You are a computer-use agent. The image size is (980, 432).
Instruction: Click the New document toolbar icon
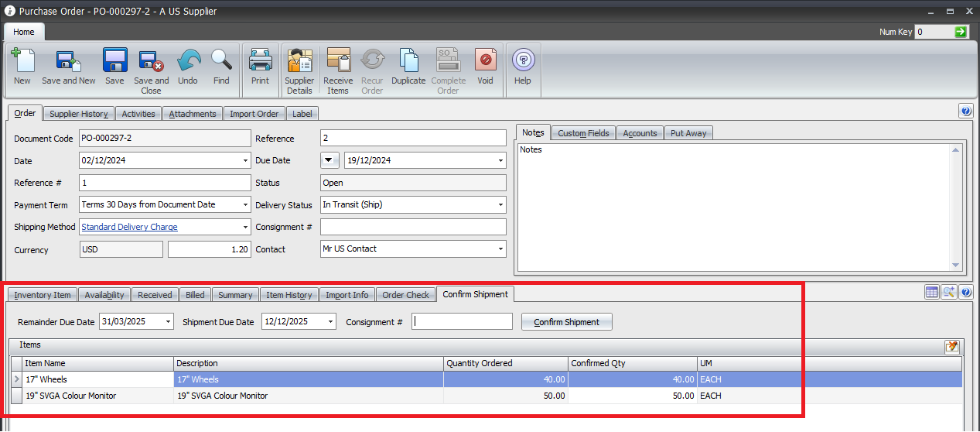[x=22, y=61]
